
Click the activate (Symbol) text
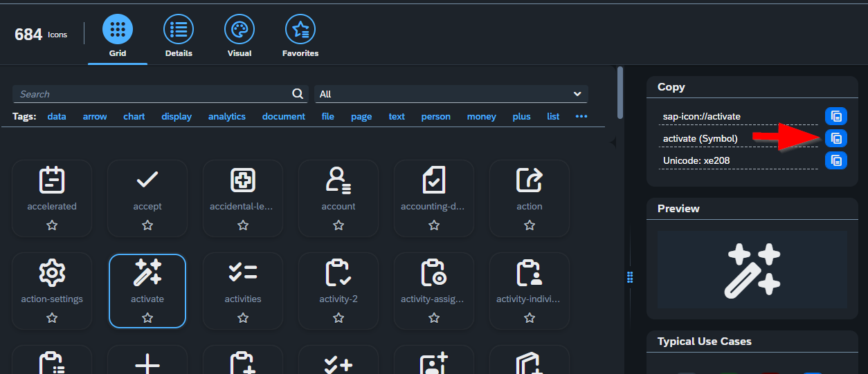(x=700, y=138)
